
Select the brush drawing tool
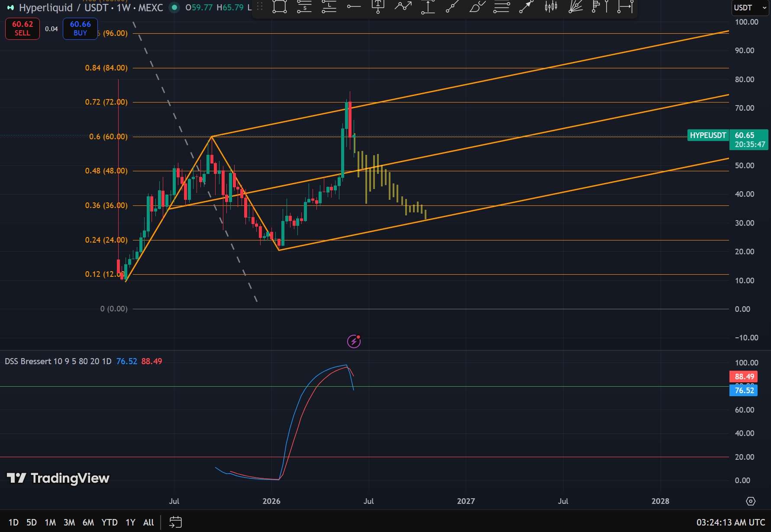click(477, 7)
